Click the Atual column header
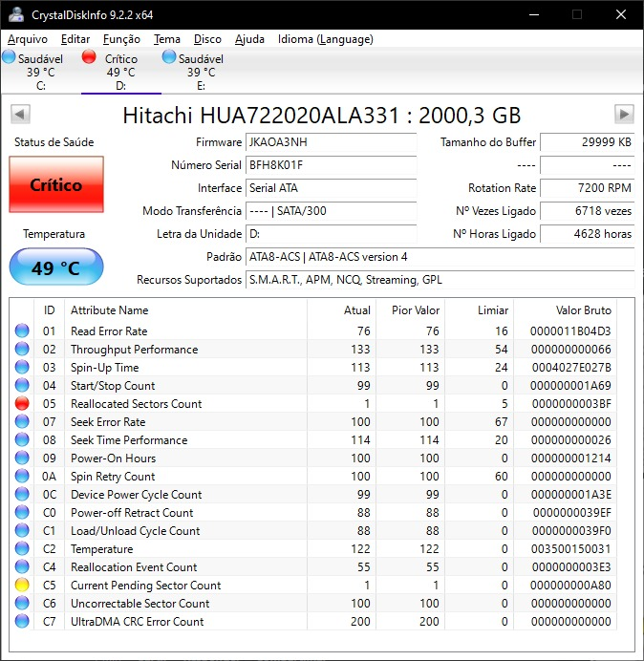Image resolution: width=644 pixels, height=661 pixels. click(x=342, y=310)
